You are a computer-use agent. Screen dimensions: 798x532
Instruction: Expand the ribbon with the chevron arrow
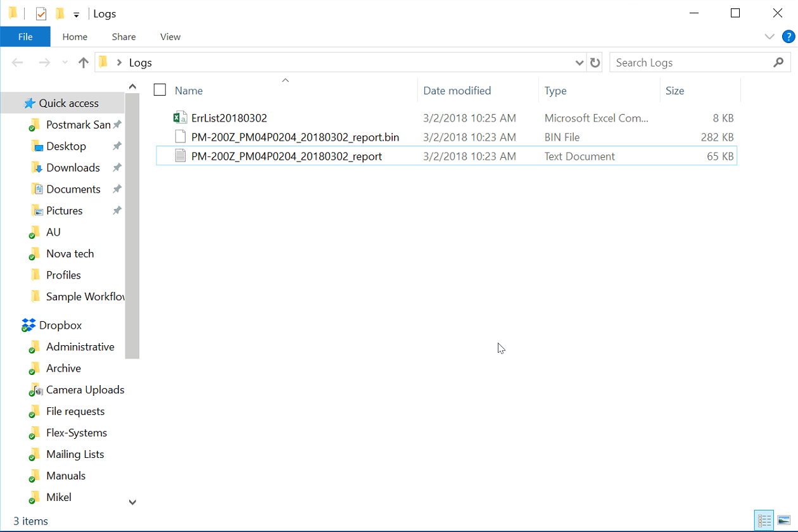[769, 37]
